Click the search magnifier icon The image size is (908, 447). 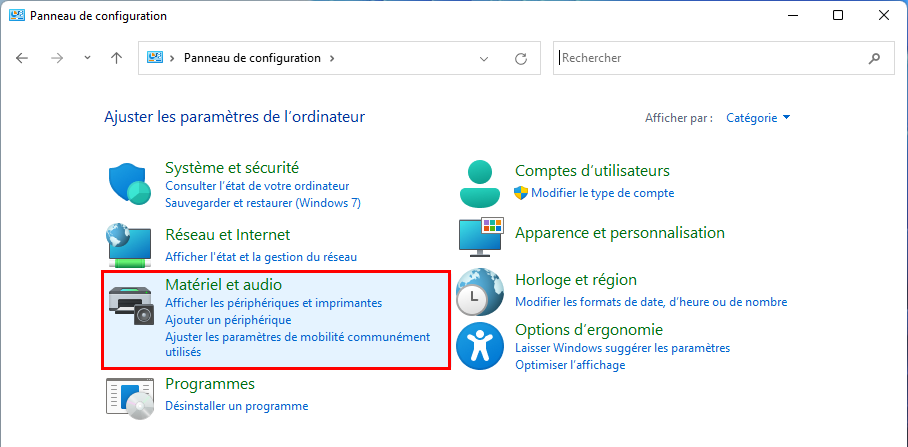coord(874,58)
